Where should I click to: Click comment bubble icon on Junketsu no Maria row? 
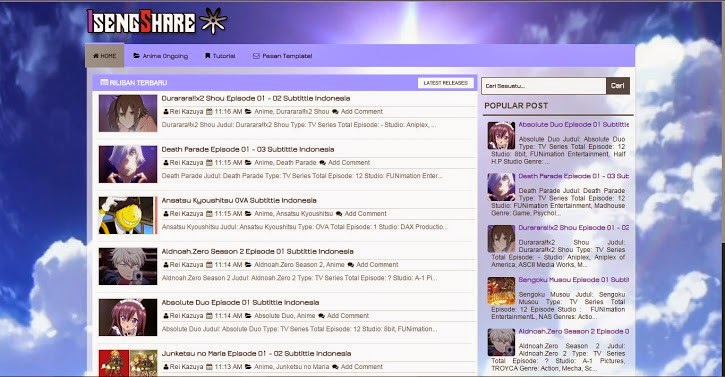335,367
